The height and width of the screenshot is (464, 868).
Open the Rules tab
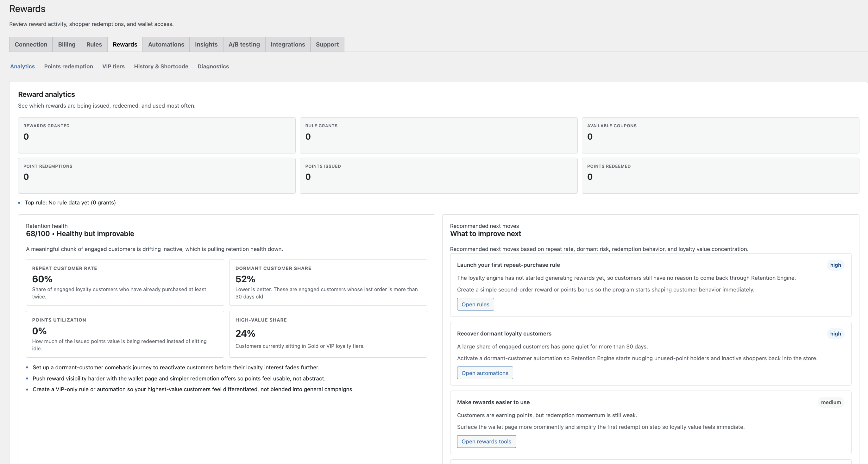point(94,45)
